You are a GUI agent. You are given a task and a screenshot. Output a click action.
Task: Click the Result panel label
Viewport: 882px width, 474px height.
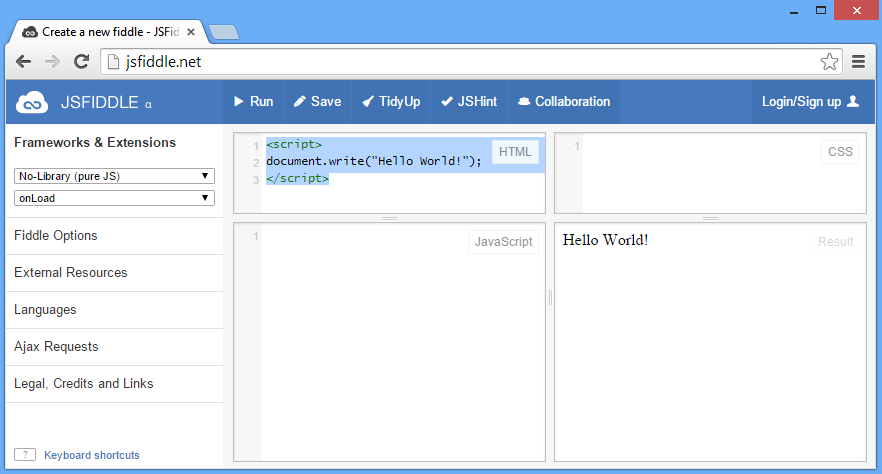[x=835, y=242]
